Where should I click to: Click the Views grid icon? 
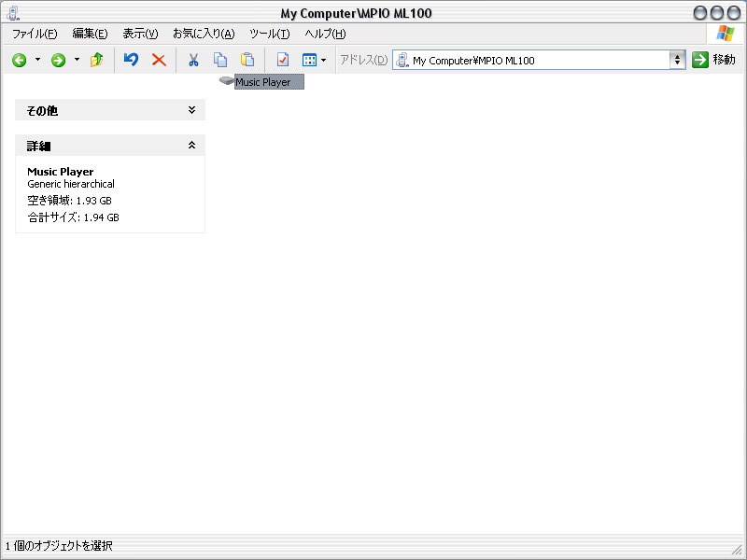pyautogui.click(x=309, y=60)
